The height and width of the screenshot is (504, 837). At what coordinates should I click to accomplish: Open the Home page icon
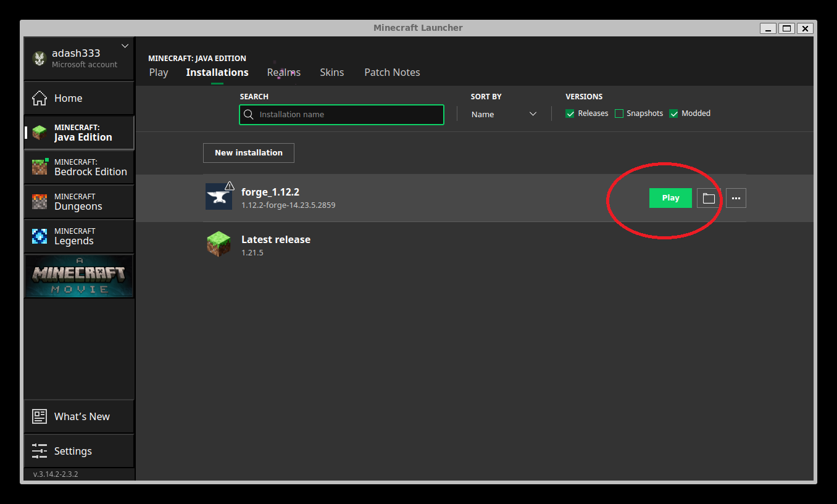[x=40, y=98]
